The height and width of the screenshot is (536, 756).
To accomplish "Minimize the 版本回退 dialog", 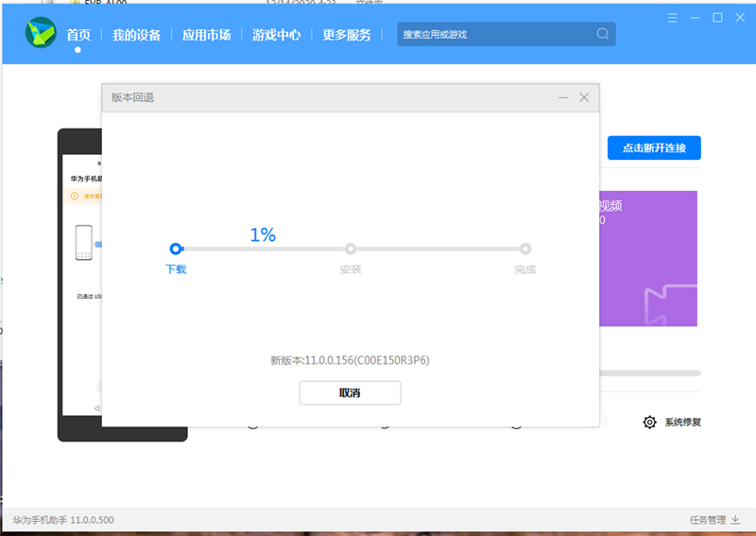I will click(x=563, y=97).
